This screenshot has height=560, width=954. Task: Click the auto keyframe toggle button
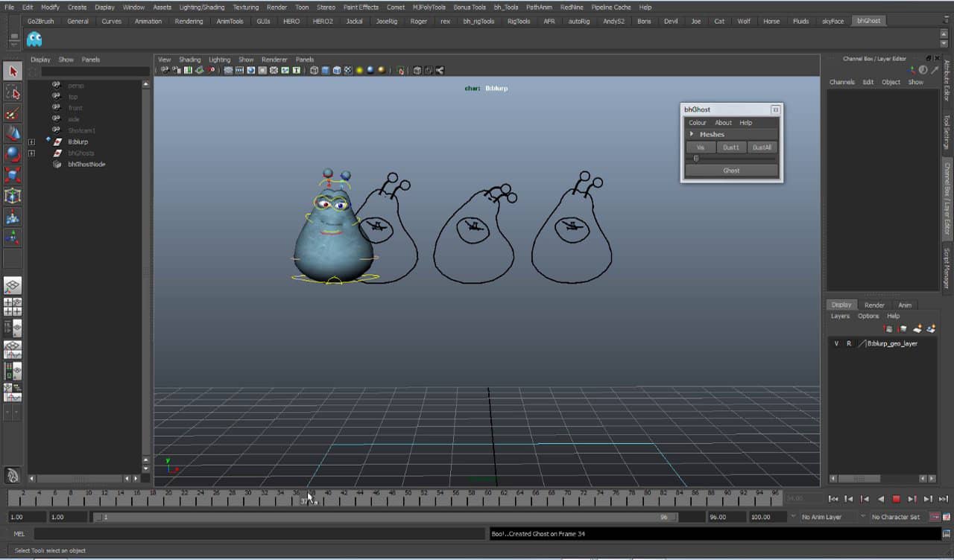[x=934, y=517]
